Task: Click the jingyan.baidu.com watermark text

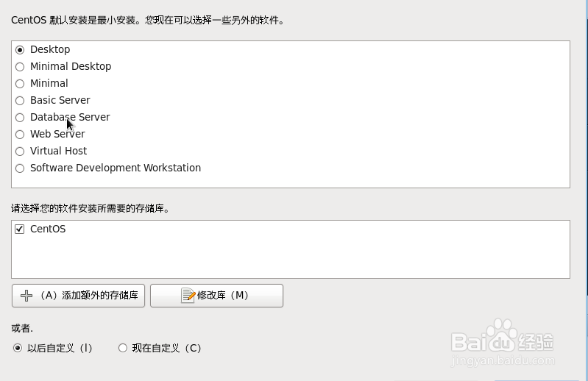Action: [503, 360]
